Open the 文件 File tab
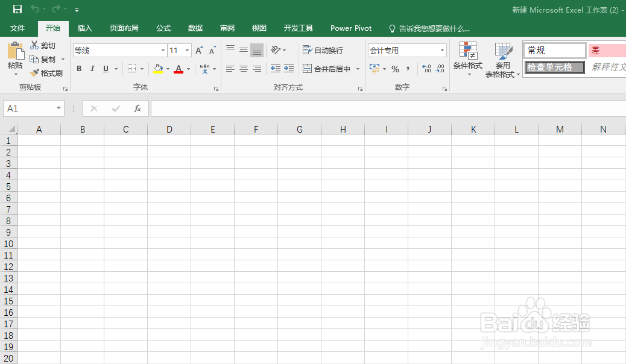 (x=17, y=28)
